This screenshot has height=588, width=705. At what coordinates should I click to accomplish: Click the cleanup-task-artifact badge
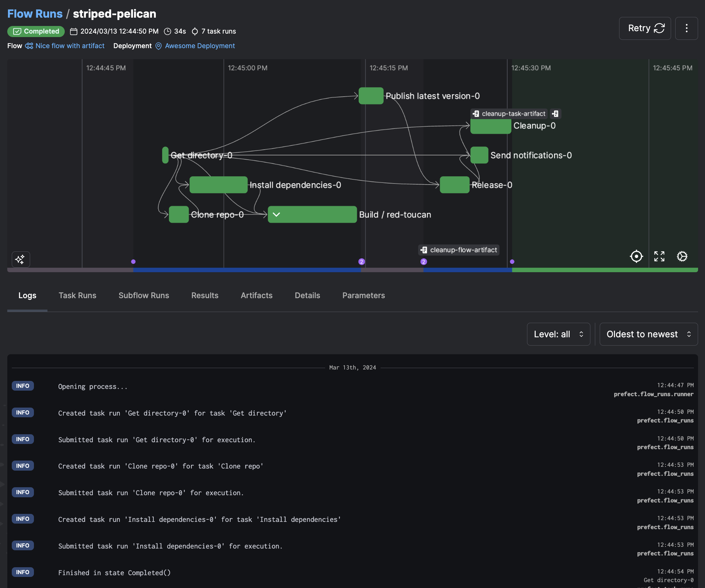pos(509,114)
